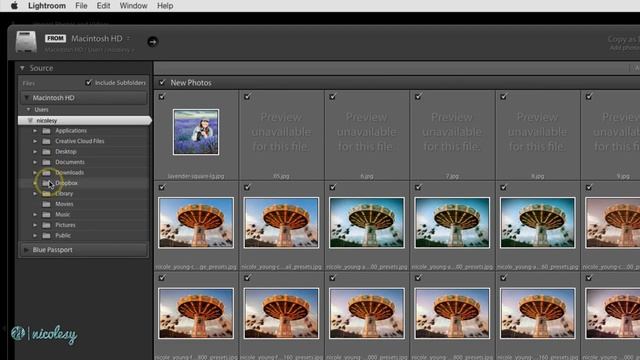The height and width of the screenshot is (360, 640).
Task: Expand the Applications folder
Action: point(35,131)
